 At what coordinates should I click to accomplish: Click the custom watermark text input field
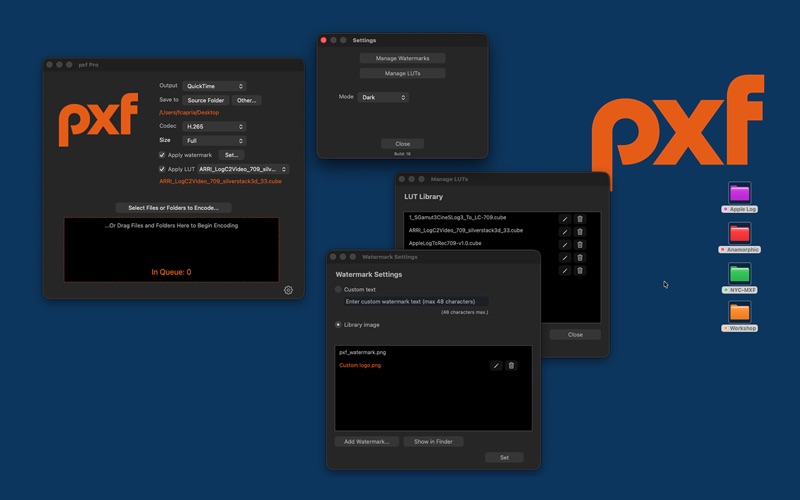416,302
